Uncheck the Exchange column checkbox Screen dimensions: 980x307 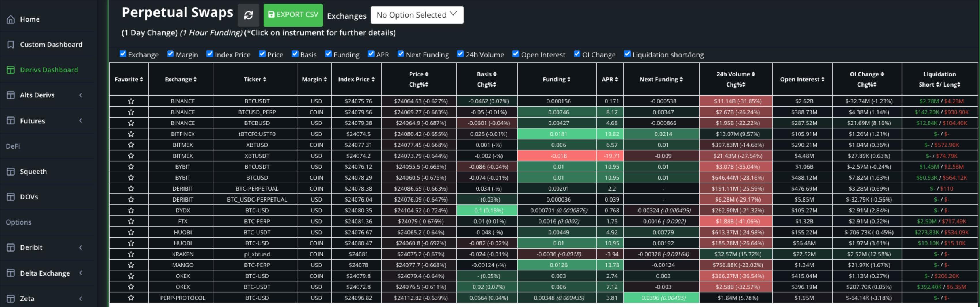[123, 54]
